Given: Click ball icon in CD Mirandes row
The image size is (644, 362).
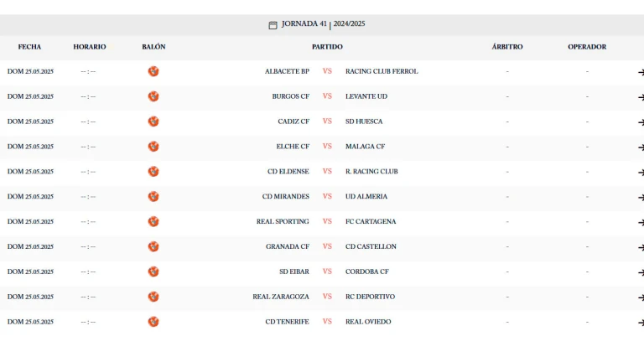Looking at the screenshot, I should (x=153, y=197).
